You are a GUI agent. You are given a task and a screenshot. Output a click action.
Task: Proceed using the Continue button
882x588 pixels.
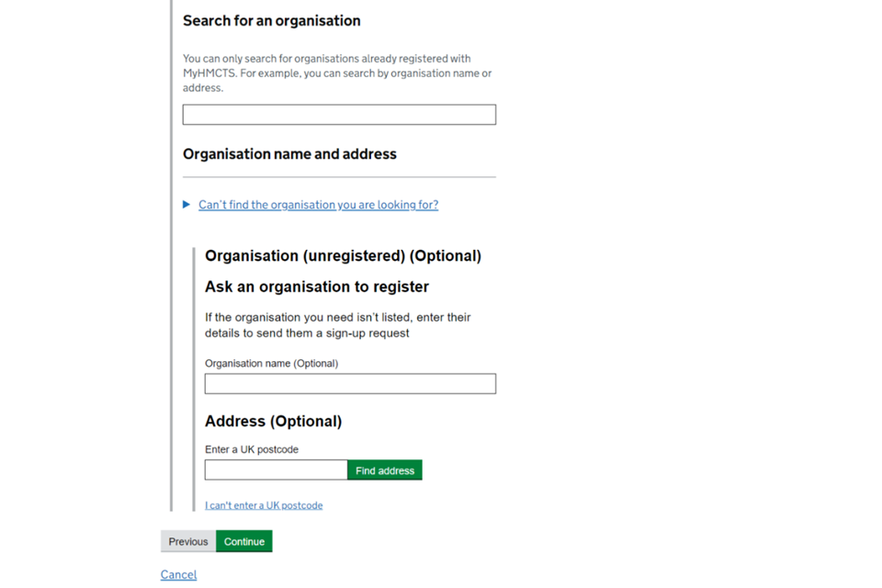(x=243, y=541)
